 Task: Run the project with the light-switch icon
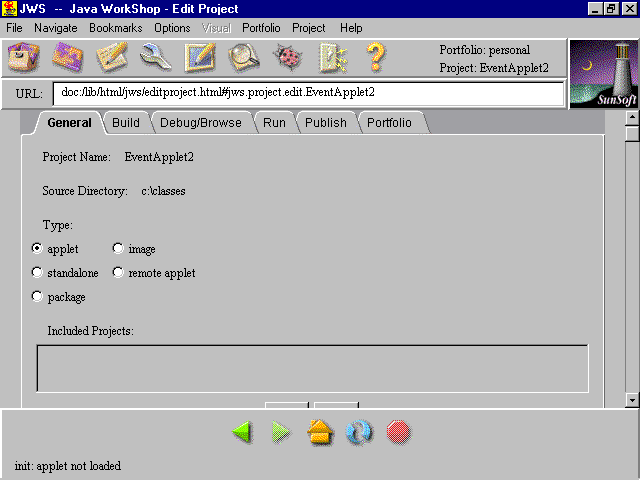(333, 58)
